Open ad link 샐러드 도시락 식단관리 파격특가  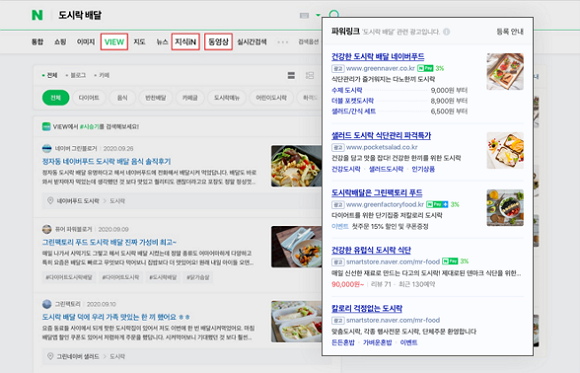(381, 135)
